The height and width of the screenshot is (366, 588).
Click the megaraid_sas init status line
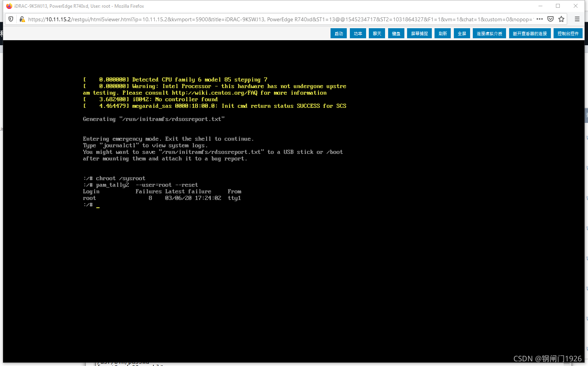pyautogui.click(x=215, y=106)
